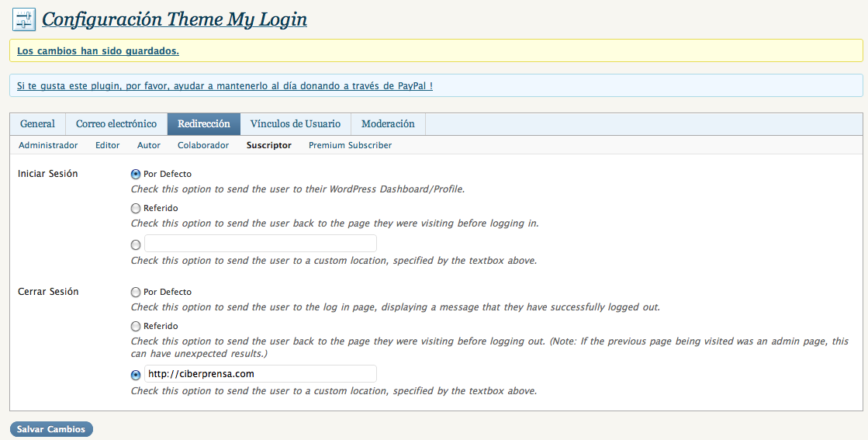Open the Colaborador role sub-tab
Viewport: 868px width, 440px height.
pyautogui.click(x=203, y=145)
